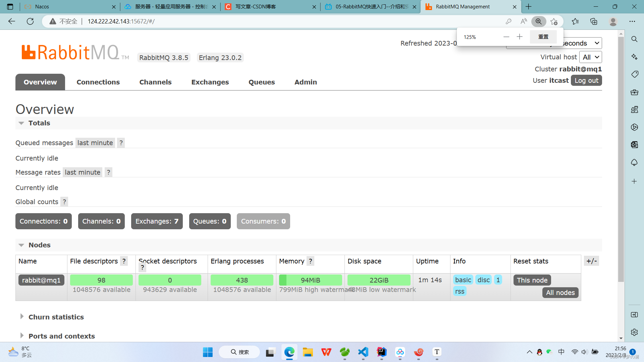Click the Queues: 0 count button

(210, 221)
